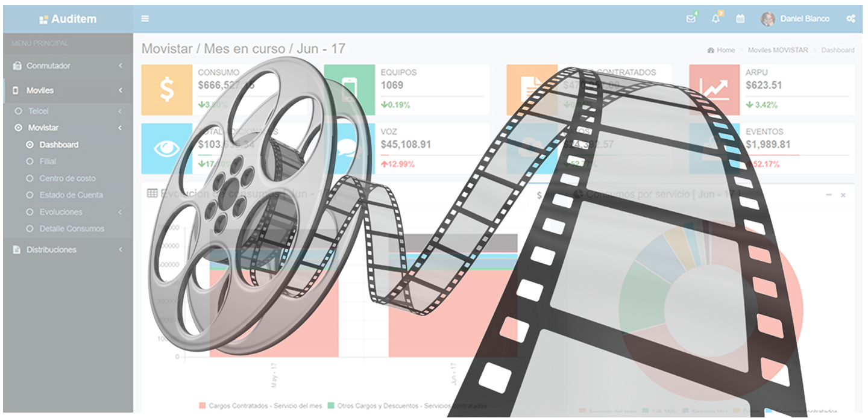This screenshot has width=868, height=418.
Task: Open the mail messages icon
Action: point(691,19)
